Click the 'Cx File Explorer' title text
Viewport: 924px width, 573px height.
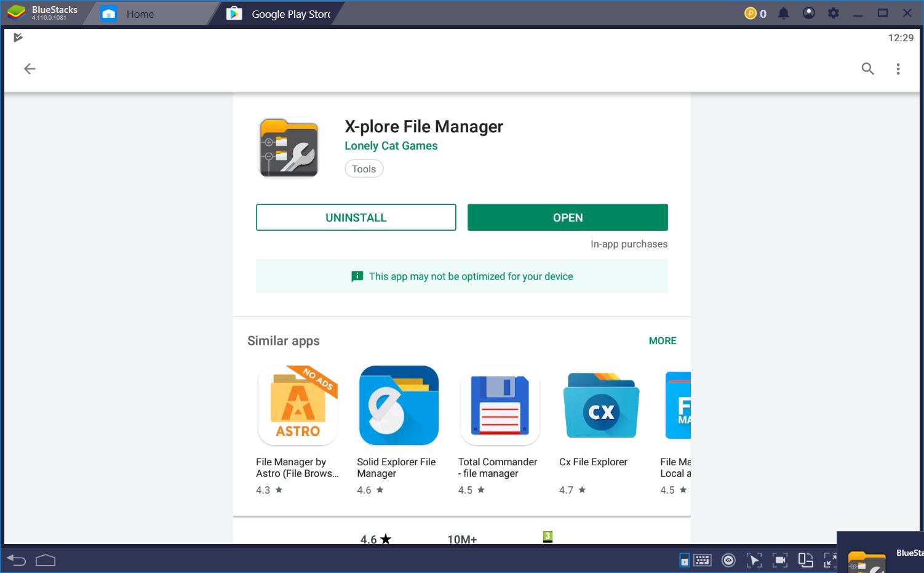[x=593, y=462]
